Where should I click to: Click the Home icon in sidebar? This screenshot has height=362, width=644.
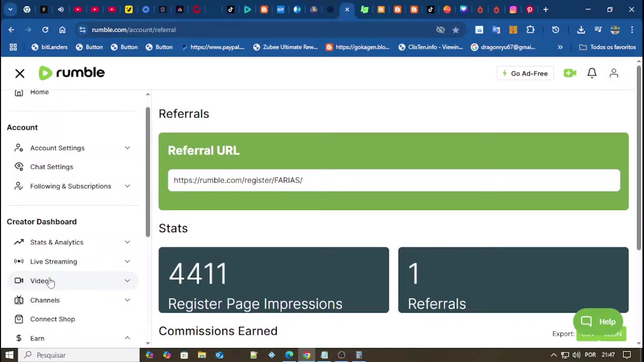coord(19,93)
